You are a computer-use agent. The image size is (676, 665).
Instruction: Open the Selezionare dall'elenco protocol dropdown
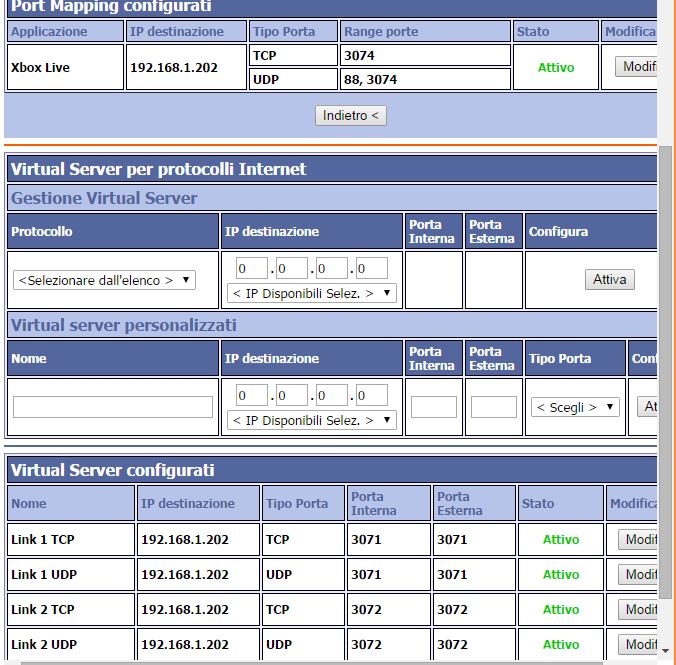105,280
